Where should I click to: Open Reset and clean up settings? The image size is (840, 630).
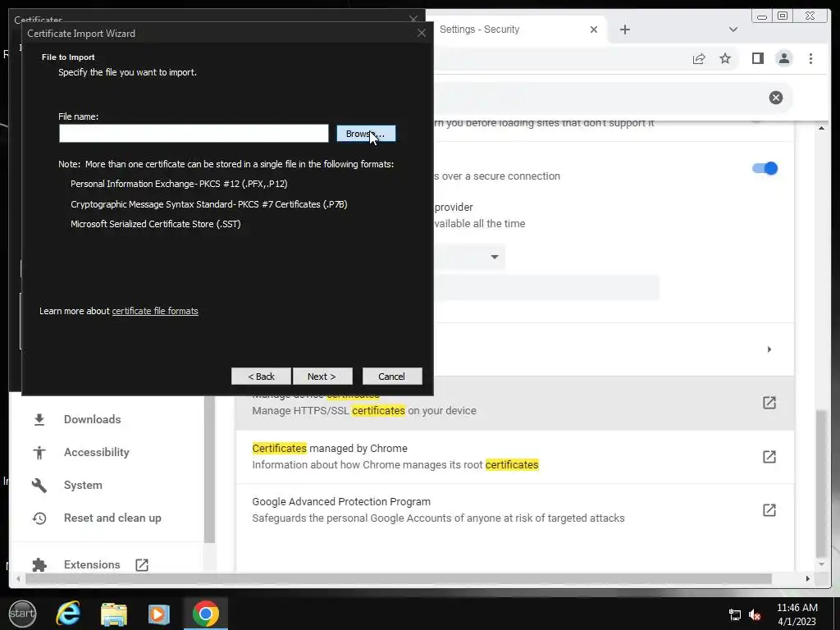pos(112,518)
